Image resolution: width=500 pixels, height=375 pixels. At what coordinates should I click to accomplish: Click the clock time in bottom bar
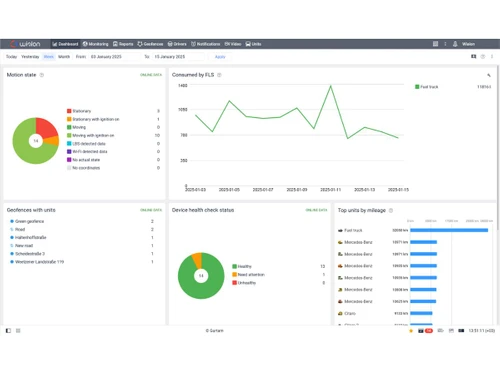click(x=482, y=331)
